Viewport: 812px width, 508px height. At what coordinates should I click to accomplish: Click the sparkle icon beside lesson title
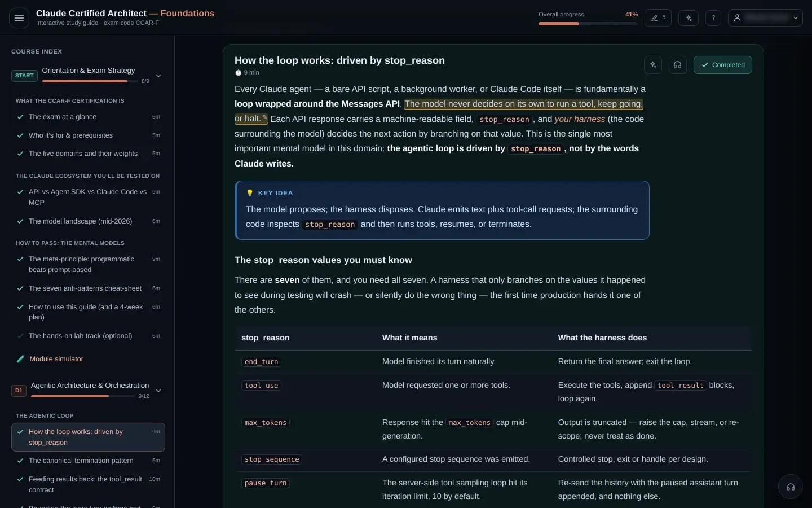pyautogui.click(x=653, y=65)
